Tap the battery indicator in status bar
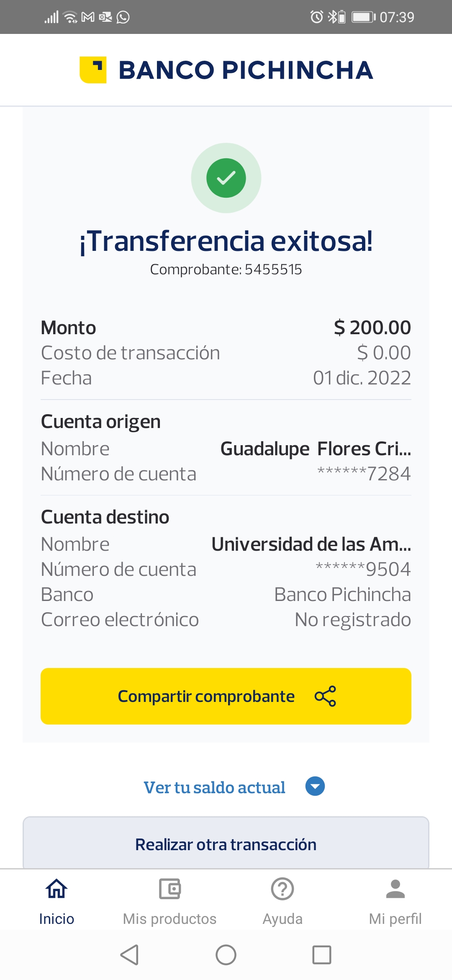 pyautogui.click(x=363, y=17)
